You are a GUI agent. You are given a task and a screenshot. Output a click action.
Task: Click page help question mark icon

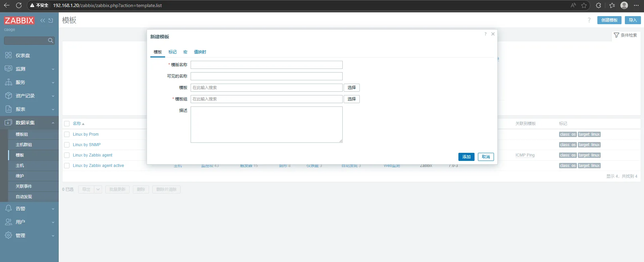pos(589,20)
